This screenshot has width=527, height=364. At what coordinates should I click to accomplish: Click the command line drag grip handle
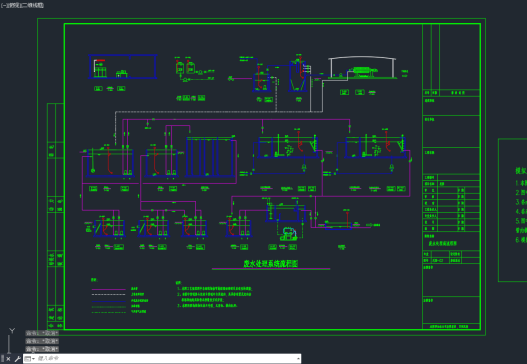(3, 359)
